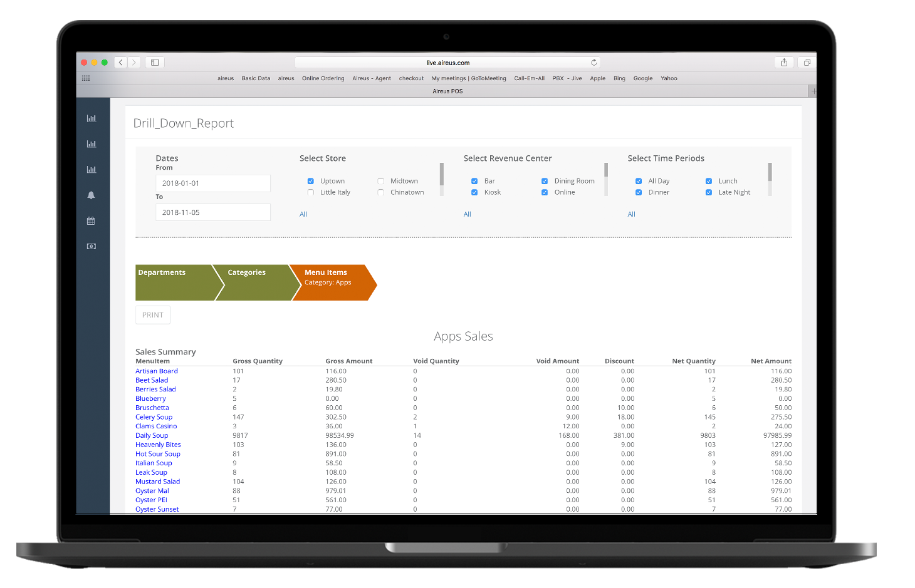Open the cash money icon in sidebar
Image resolution: width=915 pixels, height=588 pixels.
click(x=91, y=247)
